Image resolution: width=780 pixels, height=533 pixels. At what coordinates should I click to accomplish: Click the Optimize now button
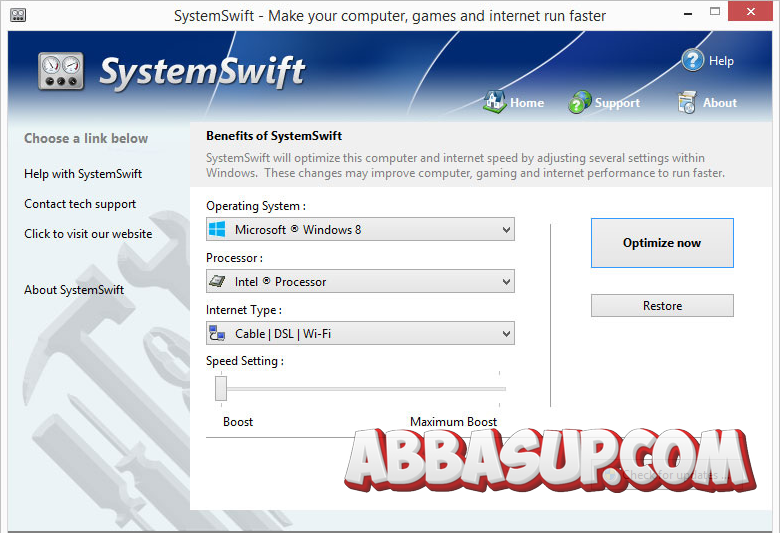pos(662,243)
